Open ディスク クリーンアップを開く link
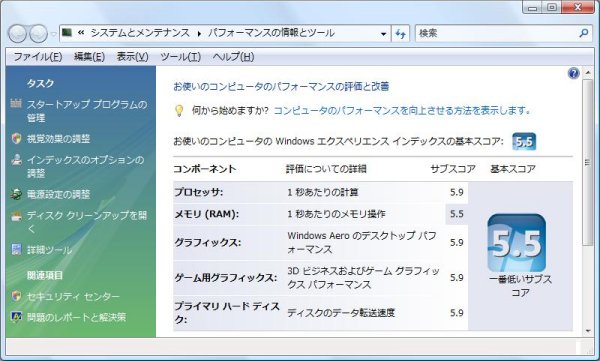This screenshot has width=600, height=361. 86,222
